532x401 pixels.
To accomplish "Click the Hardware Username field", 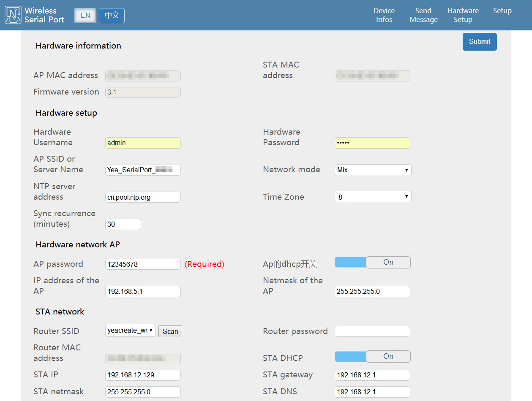I will [143, 143].
